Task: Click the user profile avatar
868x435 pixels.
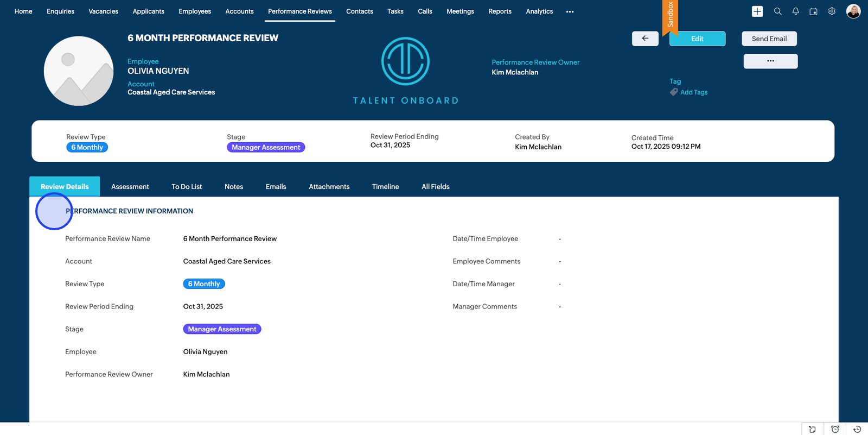Action: pyautogui.click(x=853, y=11)
